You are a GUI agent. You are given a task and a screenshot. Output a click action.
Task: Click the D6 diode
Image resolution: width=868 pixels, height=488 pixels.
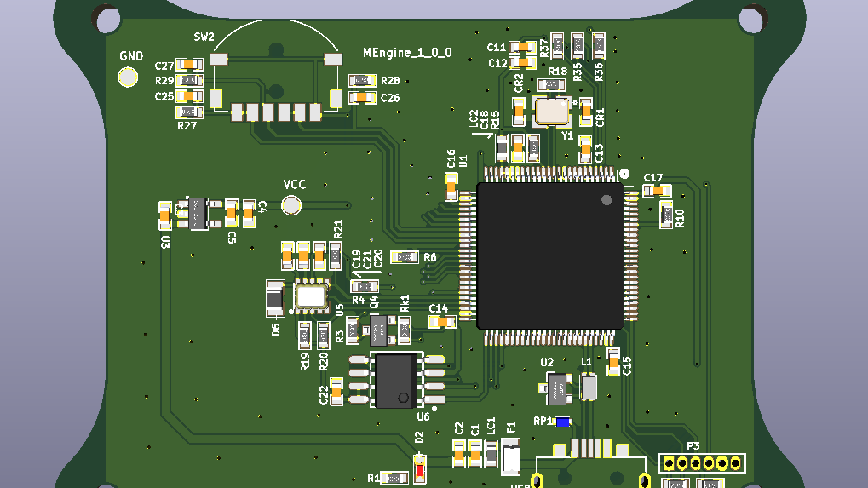click(274, 299)
